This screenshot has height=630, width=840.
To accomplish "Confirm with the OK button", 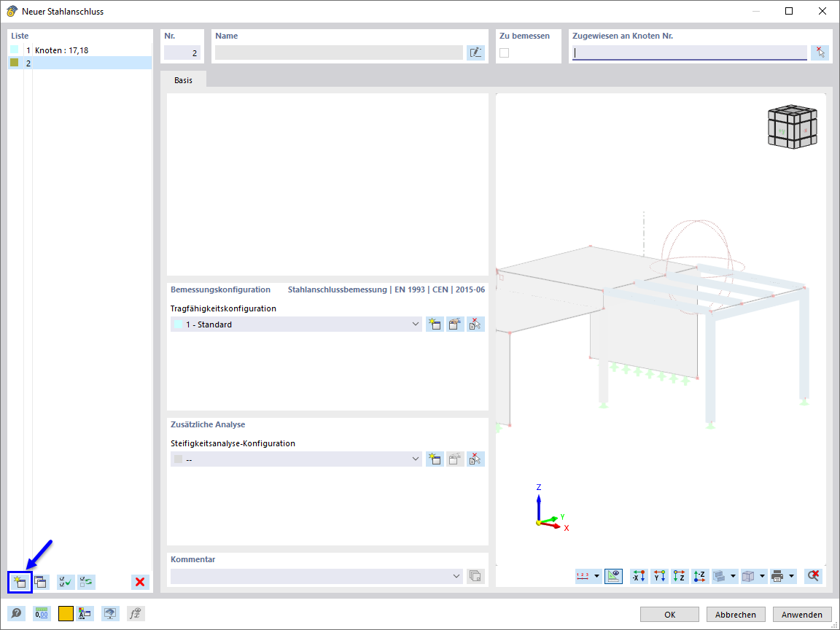I will click(669, 615).
